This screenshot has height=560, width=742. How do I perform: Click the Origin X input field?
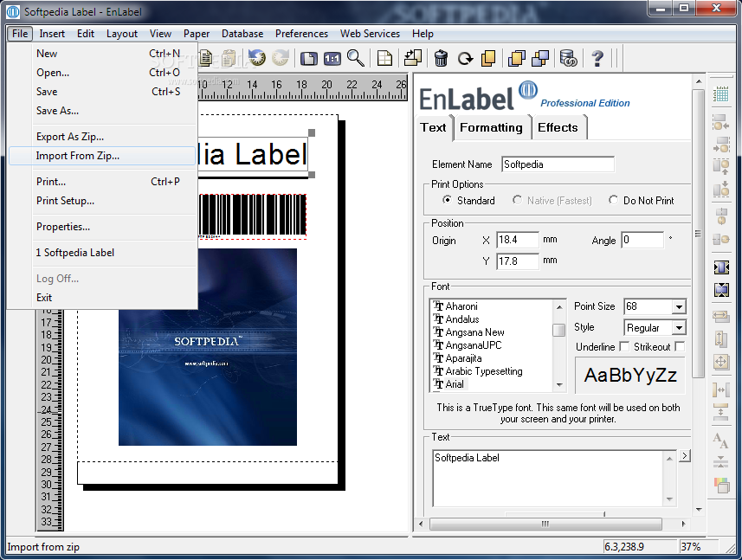(518, 240)
